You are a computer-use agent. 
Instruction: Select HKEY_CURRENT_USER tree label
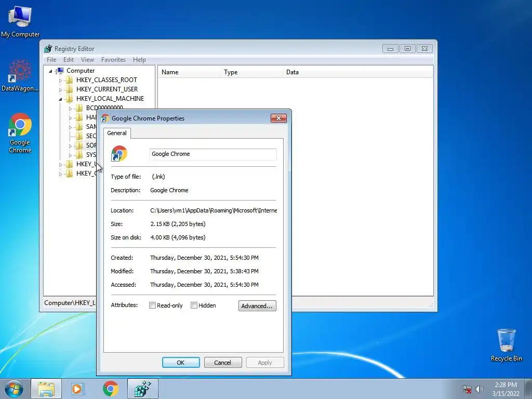click(x=107, y=89)
